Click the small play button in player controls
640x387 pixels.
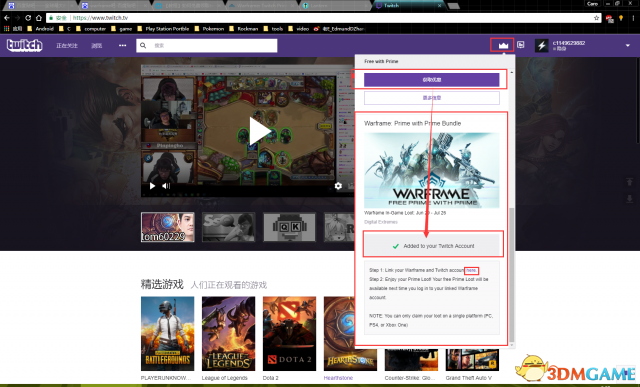point(152,186)
